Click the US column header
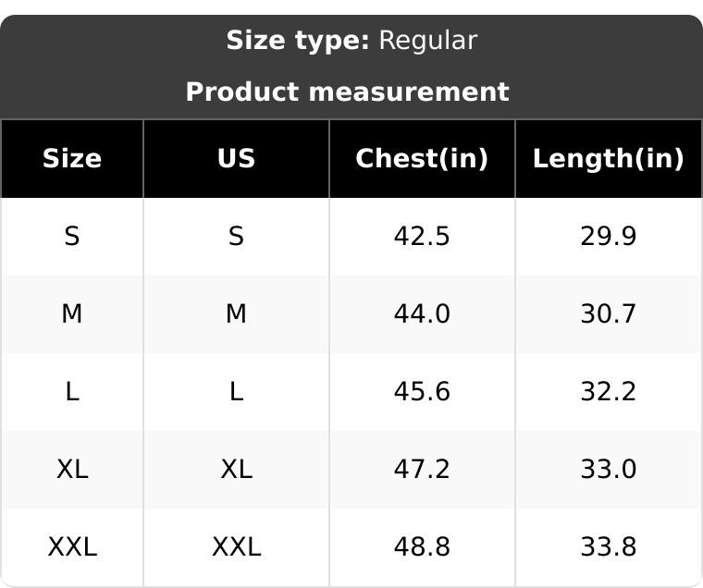 (x=236, y=158)
